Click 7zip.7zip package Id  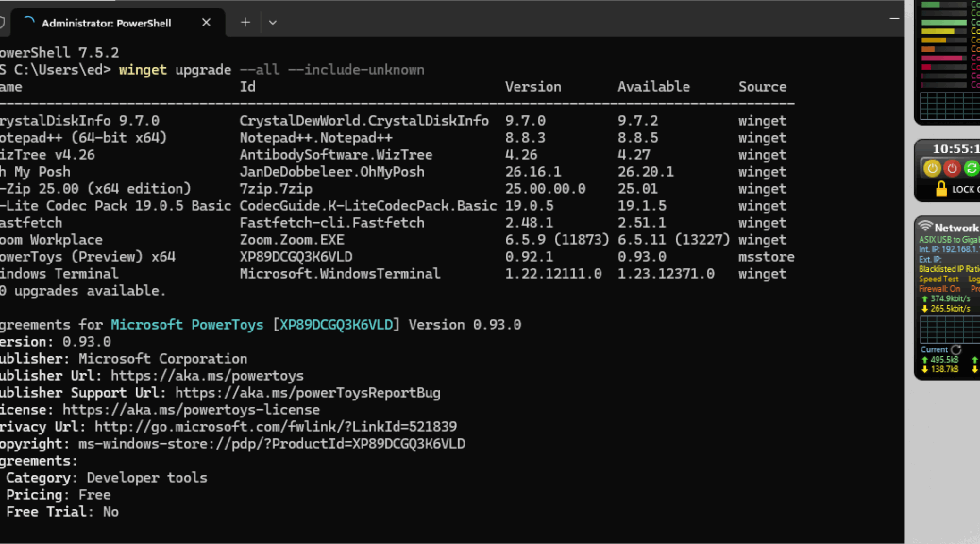tap(276, 188)
